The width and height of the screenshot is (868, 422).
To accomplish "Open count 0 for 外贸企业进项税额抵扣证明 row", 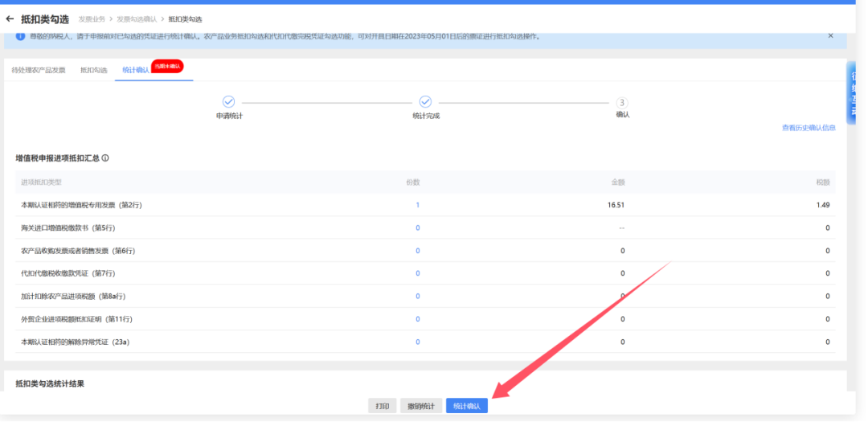I will (x=417, y=319).
